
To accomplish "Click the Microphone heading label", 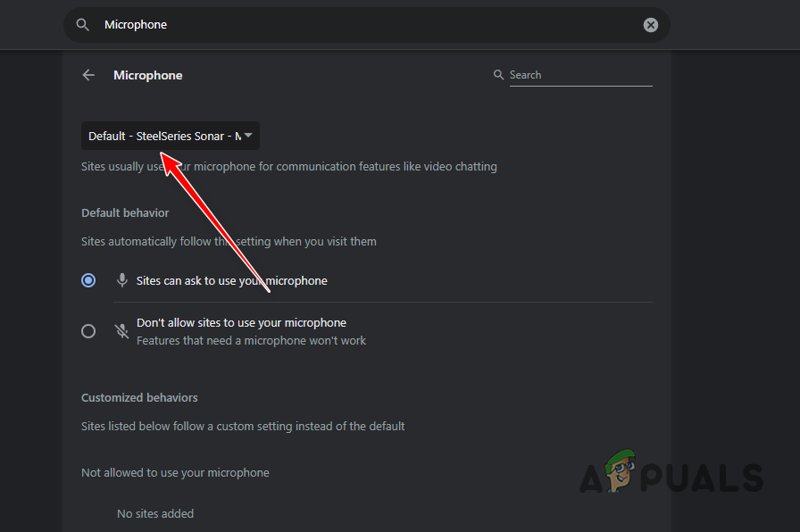I will tap(148, 75).
